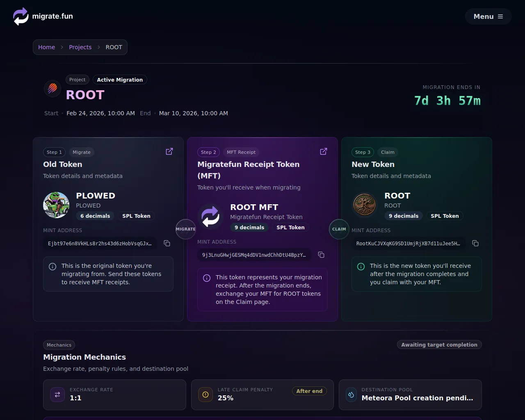The width and height of the screenshot is (525, 420).
Task: Click the ROOT project avatar icon
Action: coord(52,88)
